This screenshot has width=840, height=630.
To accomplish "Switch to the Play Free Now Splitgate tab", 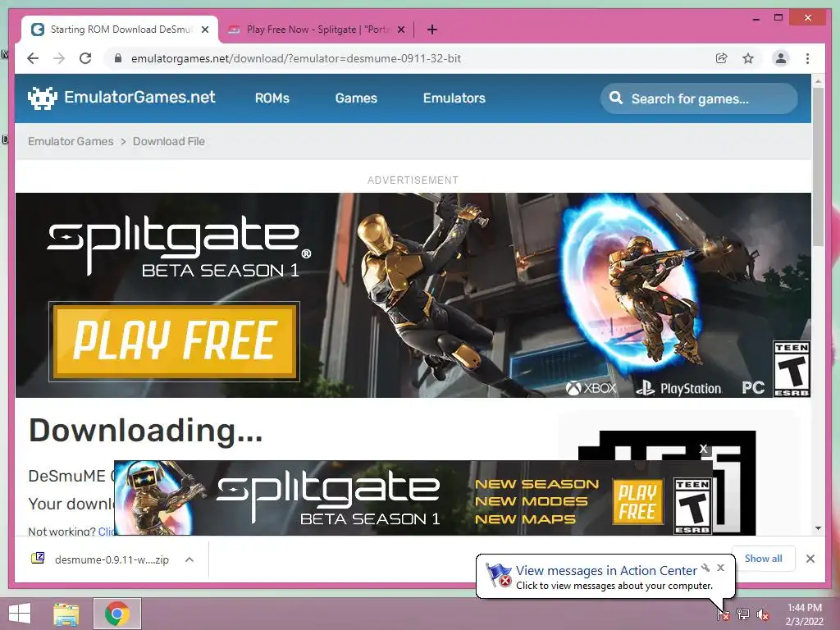I will [x=316, y=30].
